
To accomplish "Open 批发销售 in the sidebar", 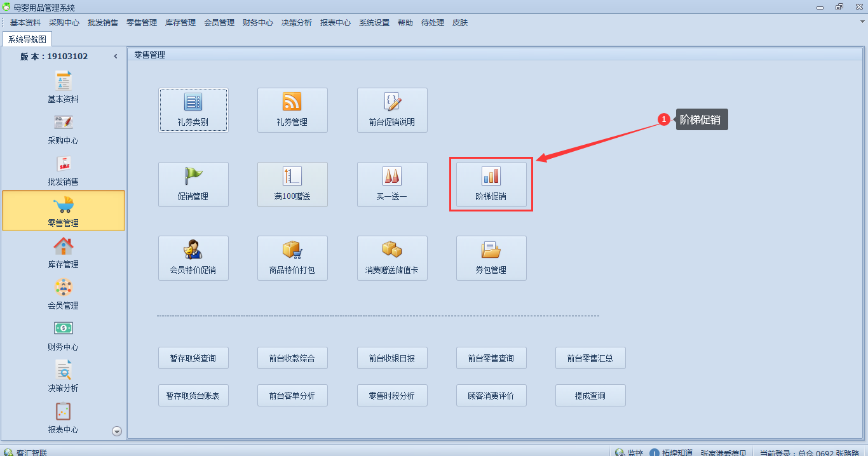I will click(x=64, y=170).
